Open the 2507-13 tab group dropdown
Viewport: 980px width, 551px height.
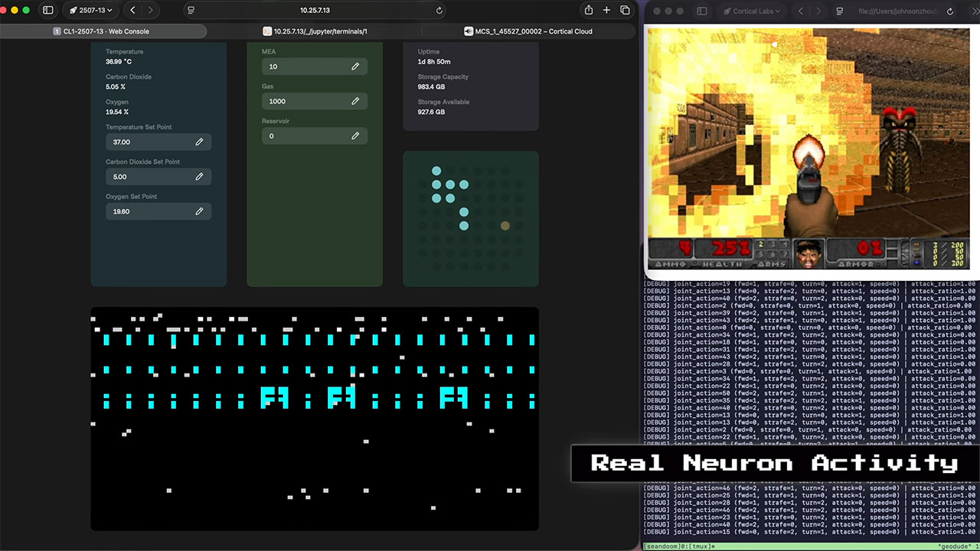click(x=91, y=10)
